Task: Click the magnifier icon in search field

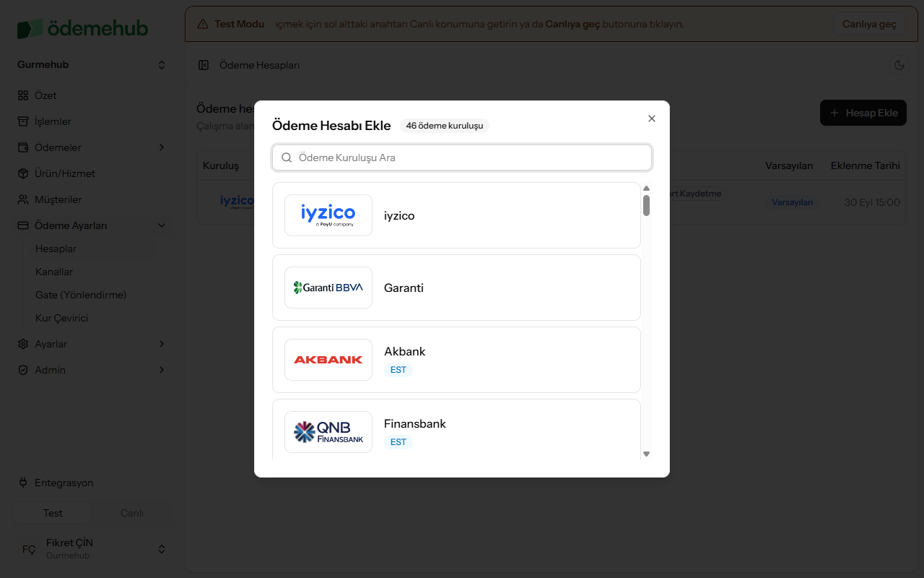Action: [x=287, y=158]
